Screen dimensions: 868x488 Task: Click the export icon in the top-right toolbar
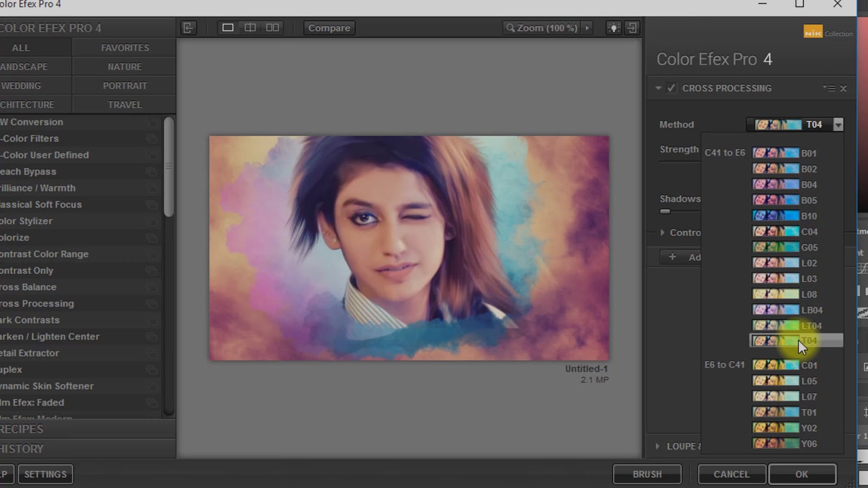[x=632, y=27]
